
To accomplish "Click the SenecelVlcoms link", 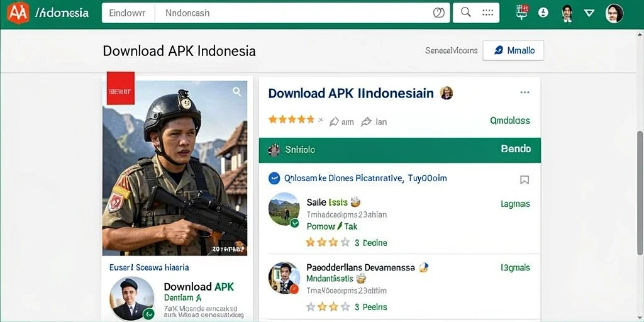I will (452, 50).
